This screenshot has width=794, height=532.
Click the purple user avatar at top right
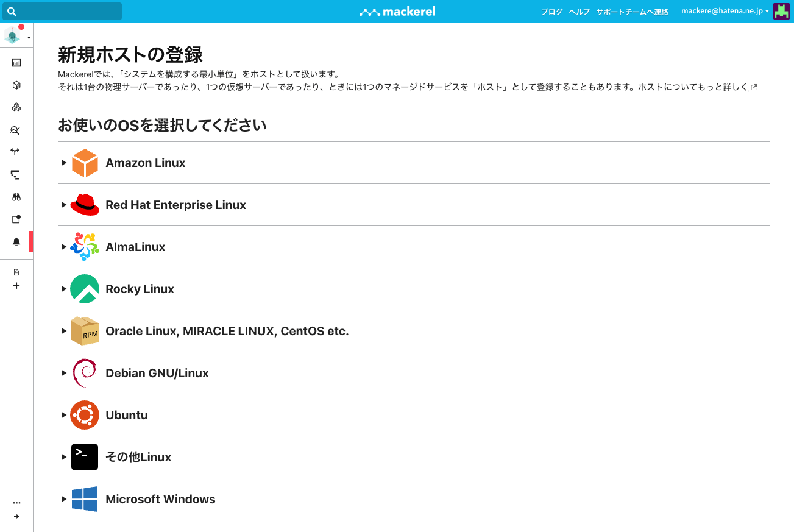point(781,11)
